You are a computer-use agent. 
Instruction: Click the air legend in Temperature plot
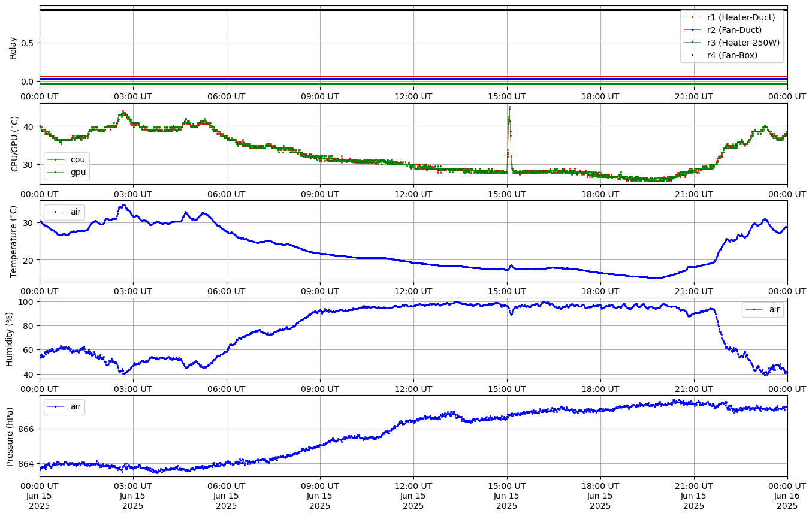point(77,212)
